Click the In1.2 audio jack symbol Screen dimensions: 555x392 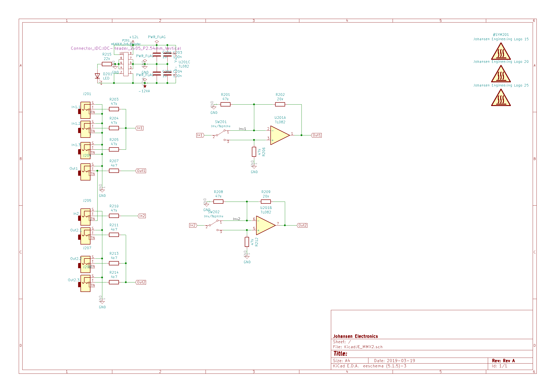[x=85, y=129]
